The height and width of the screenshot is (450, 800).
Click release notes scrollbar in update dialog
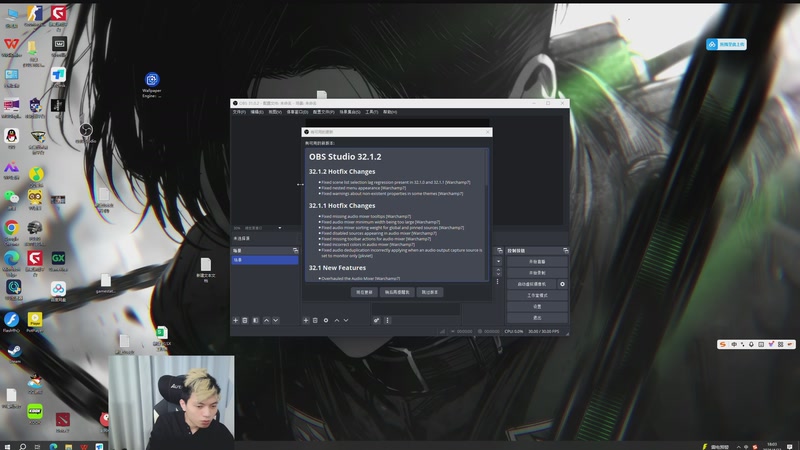coord(487,214)
